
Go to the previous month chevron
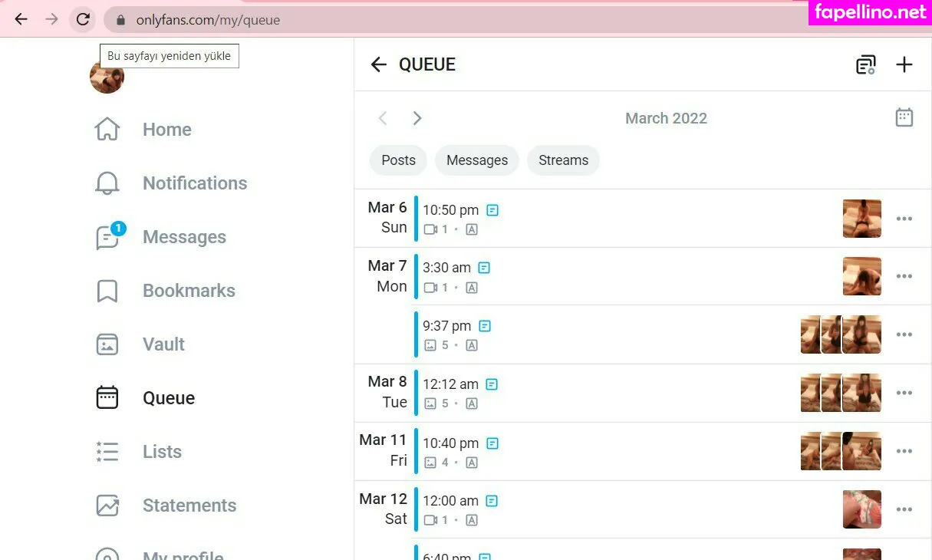pyautogui.click(x=383, y=118)
